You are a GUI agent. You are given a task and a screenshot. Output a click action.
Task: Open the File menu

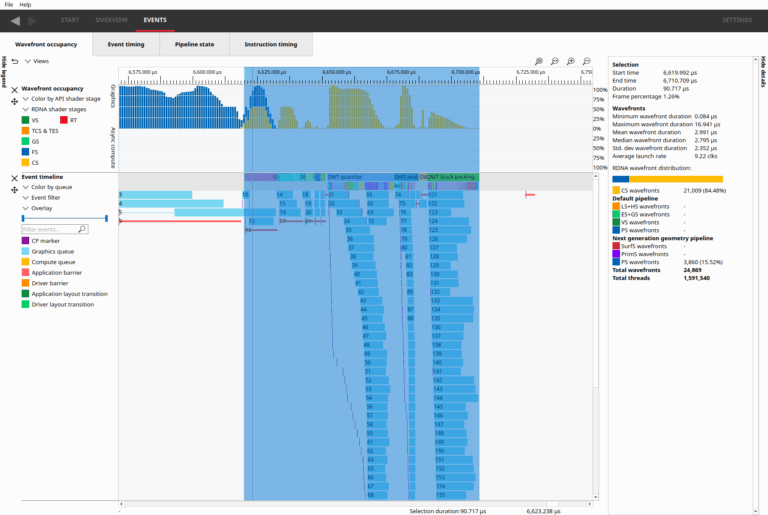pos(9,4)
